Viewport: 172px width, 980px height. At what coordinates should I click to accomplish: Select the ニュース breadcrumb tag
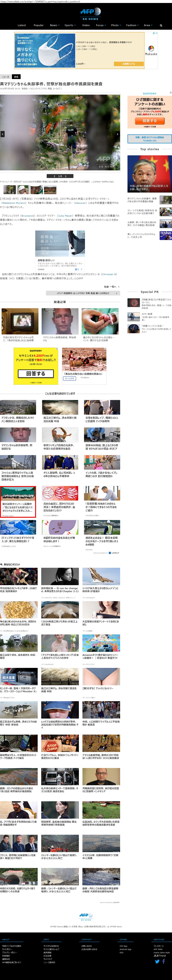[6, 77]
